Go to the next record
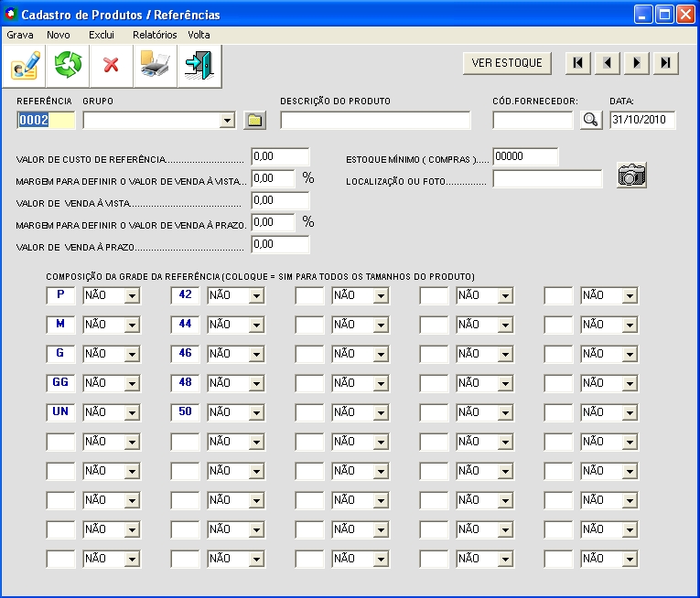 click(x=637, y=63)
